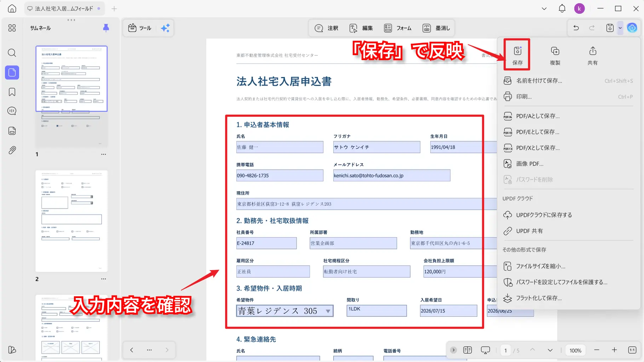Choose パスワードを設定してファイルを保護する
This screenshot has height=362, width=644.
[x=568, y=282]
